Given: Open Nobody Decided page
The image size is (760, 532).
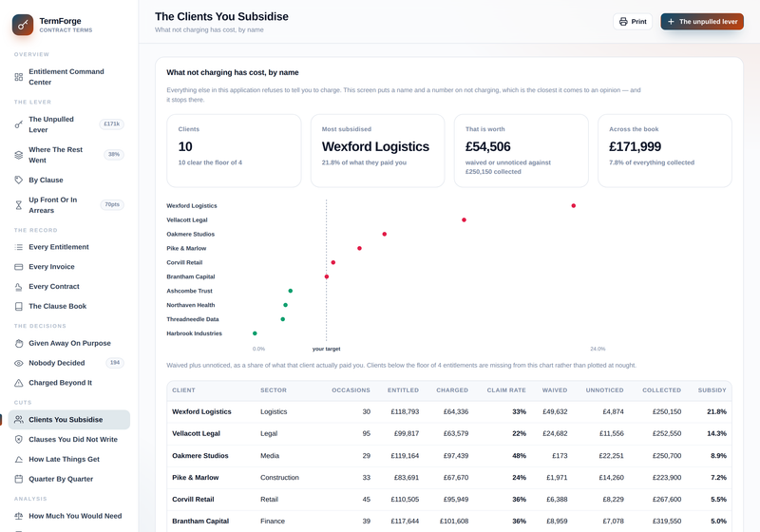Looking at the screenshot, I should pos(68,363).
